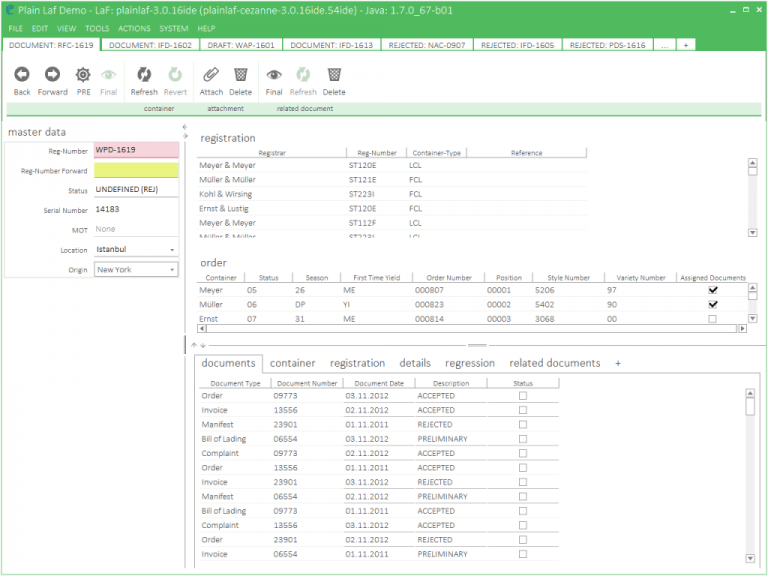Toggle Assigned Documents checkbox for Ernst order
Screen dimensions: 768x576
(712, 319)
